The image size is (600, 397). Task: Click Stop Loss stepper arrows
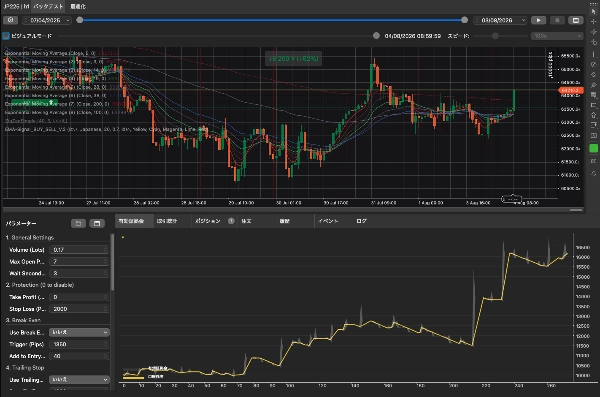pos(106,309)
